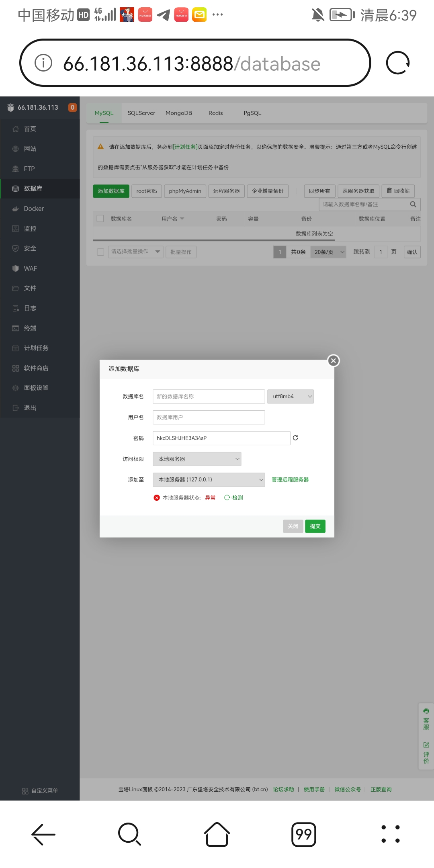Screen dimensions: 434x868
Task: Click the phpMyAdmin button
Action: coord(185,191)
